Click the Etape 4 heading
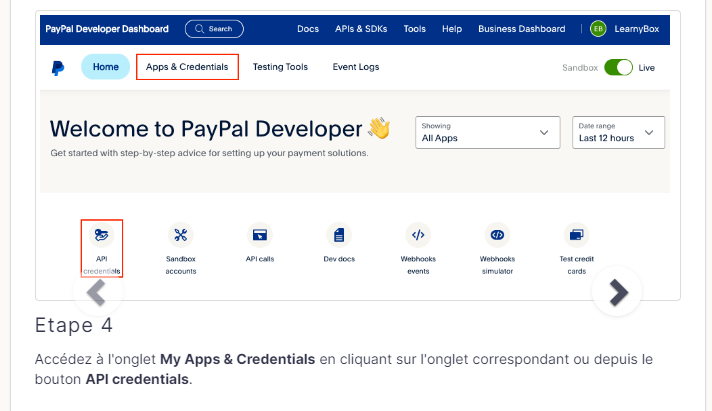Image resolution: width=712 pixels, height=411 pixels. pos(74,325)
